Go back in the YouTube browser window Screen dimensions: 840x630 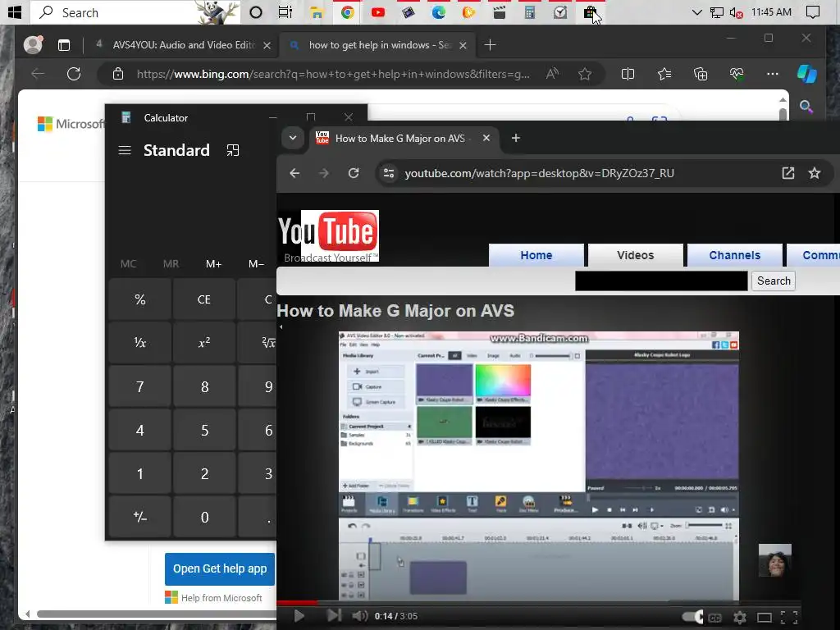[294, 173]
